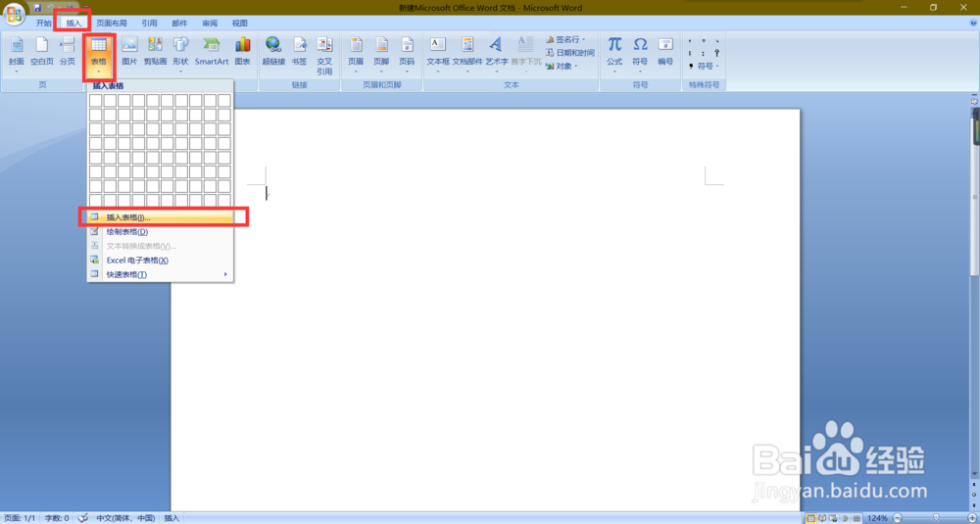Open the 开始 (Home) tab

tap(43, 24)
